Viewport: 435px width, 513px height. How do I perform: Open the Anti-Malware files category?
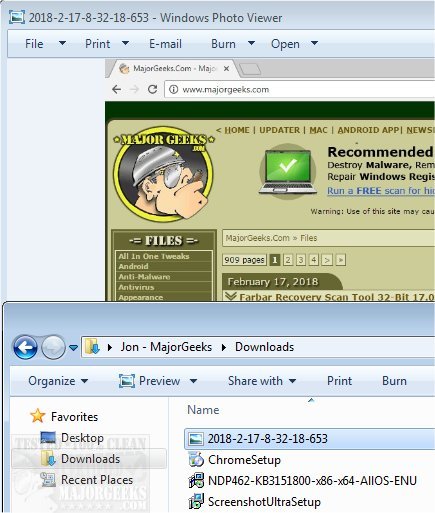point(144,277)
